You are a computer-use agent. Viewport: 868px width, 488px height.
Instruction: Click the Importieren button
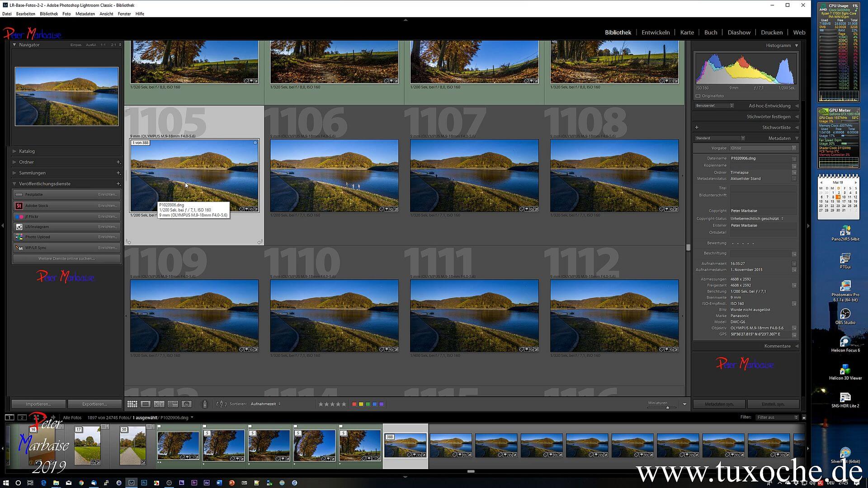tap(38, 404)
